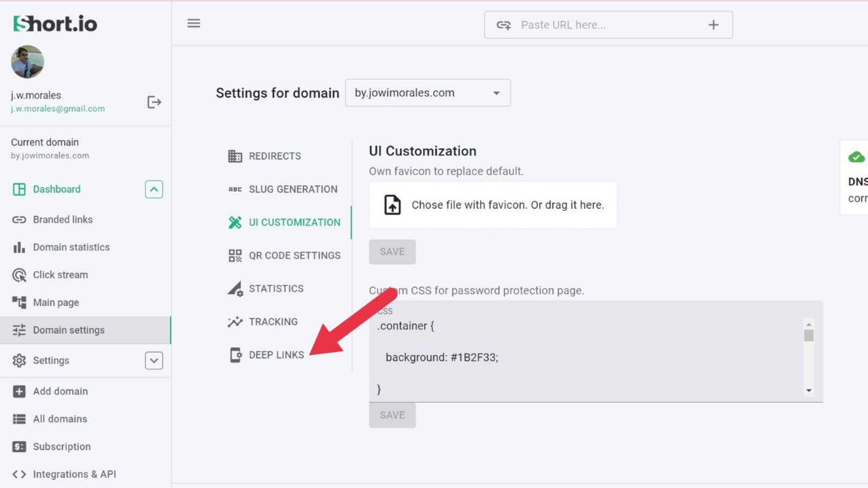Click the Settings gear icon
868x488 pixels.
coord(19,361)
